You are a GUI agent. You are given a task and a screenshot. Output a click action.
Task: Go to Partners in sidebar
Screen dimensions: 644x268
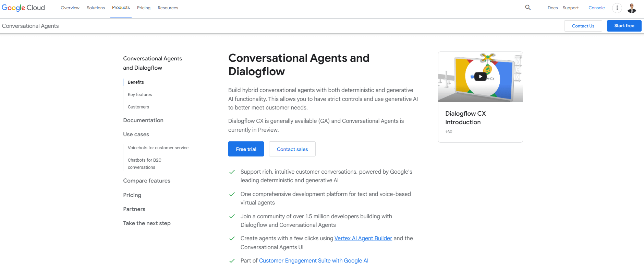(x=134, y=209)
